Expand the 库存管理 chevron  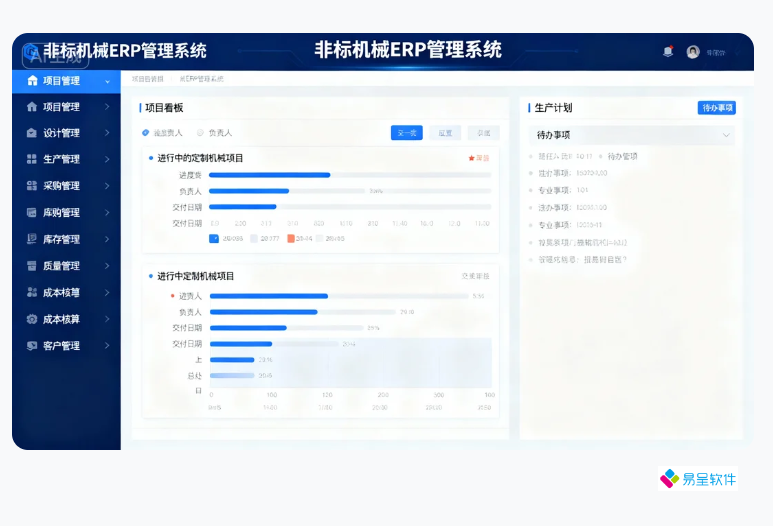[107, 239]
